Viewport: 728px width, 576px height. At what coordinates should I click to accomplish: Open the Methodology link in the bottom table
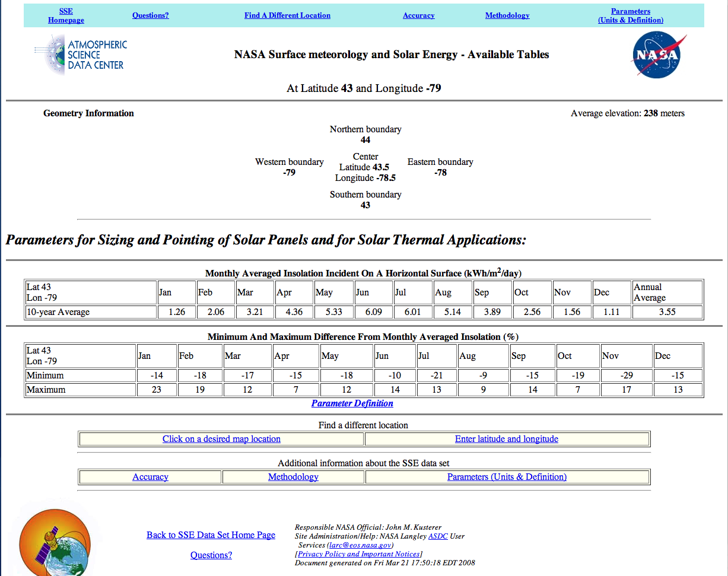point(293,476)
